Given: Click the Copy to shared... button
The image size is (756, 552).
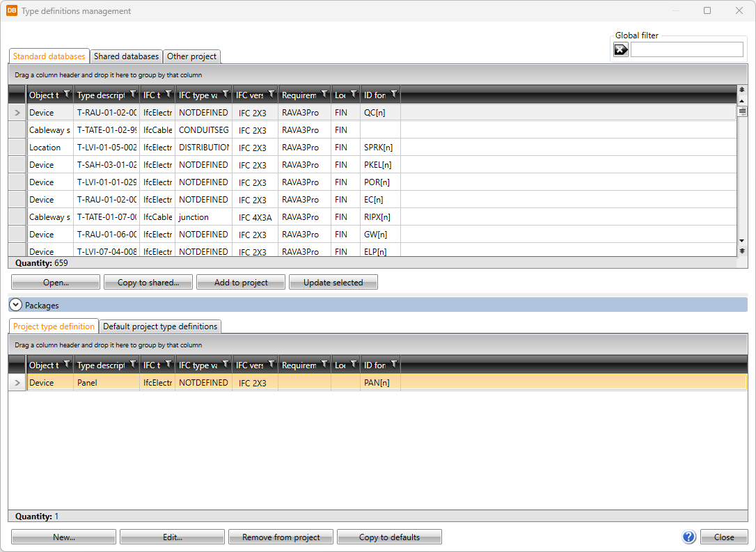Looking at the screenshot, I should point(148,283).
